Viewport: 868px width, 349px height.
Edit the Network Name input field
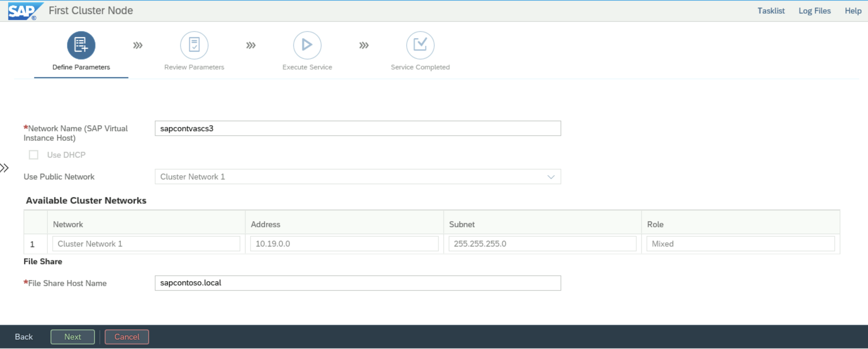(x=357, y=128)
